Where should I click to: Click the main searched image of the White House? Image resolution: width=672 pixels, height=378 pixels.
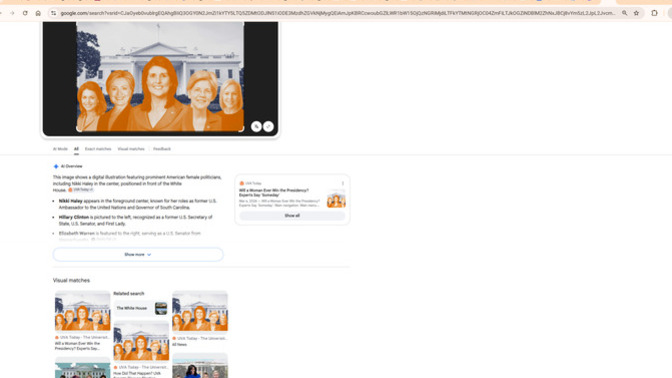160,77
